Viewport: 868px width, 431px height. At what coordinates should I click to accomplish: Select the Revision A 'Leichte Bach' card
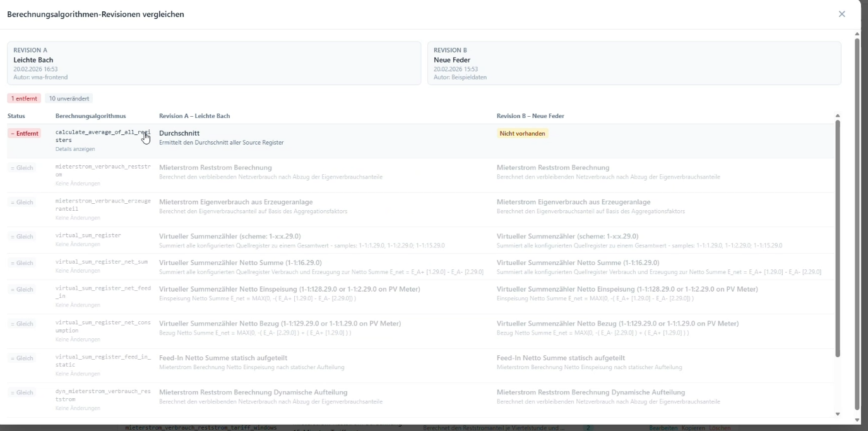[214, 63]
